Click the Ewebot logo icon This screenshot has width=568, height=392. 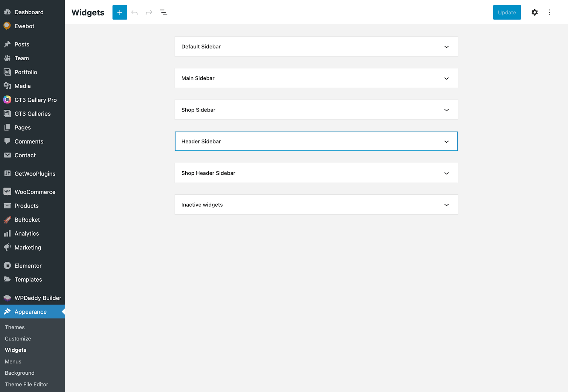point(7,26)
